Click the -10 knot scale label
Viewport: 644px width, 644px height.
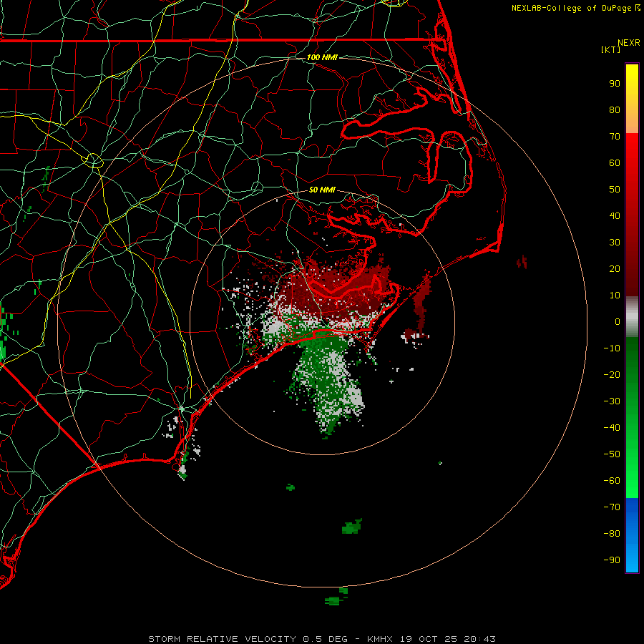pos(612,348)
